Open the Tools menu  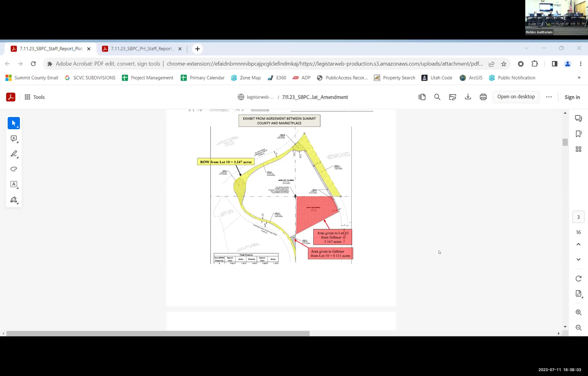tap(35, 97)
